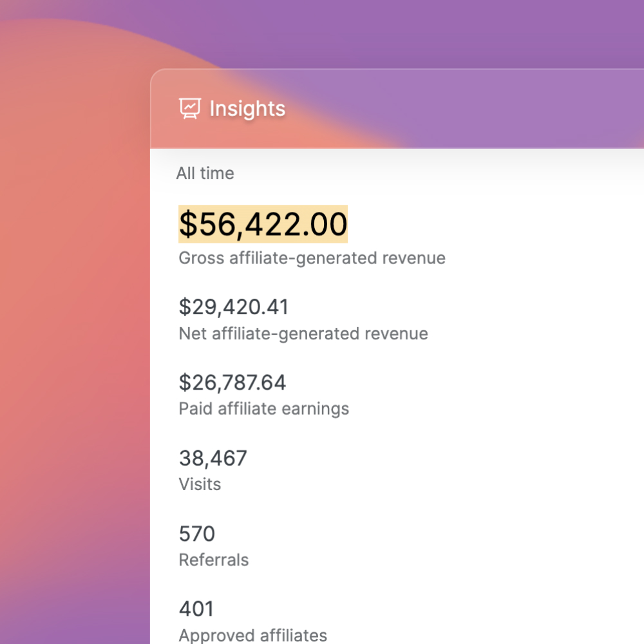This screenshot has height=644, width=644.
Task: Click the coral background left of the card
Action: pos(74,328)
